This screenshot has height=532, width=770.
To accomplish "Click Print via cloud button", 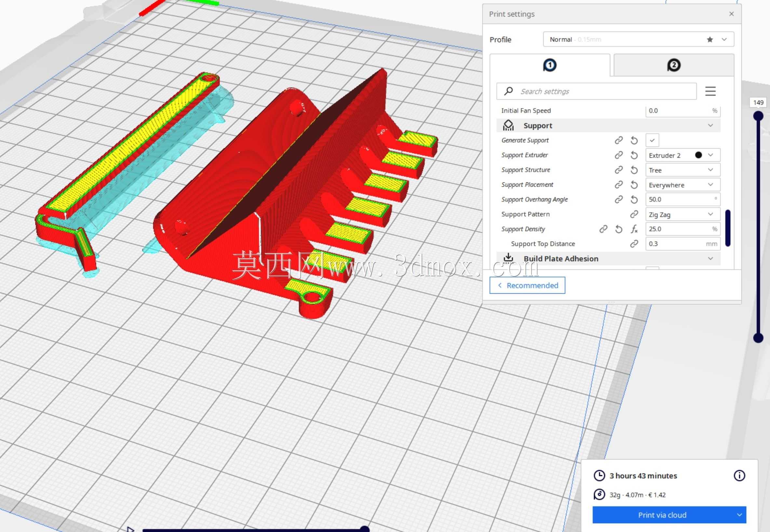I will coord(662,515).
